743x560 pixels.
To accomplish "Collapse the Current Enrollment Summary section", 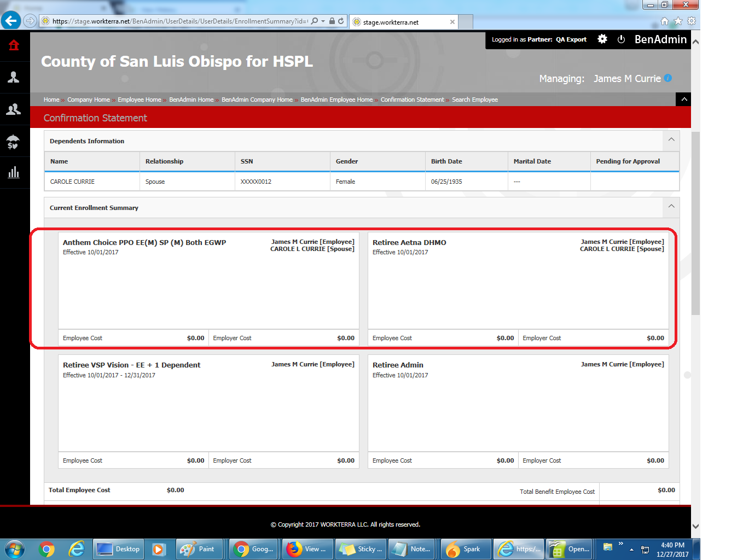I will click(671, 207).
